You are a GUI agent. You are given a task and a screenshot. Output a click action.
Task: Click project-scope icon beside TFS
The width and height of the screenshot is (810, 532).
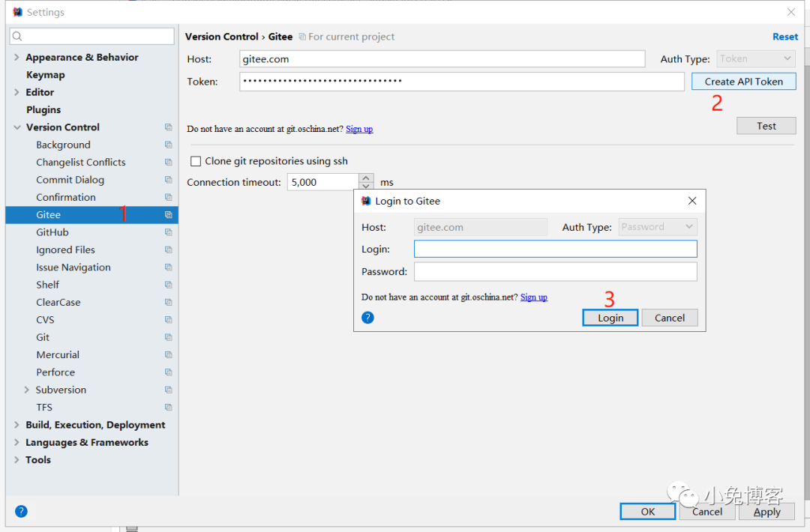[x=169, y=408]
